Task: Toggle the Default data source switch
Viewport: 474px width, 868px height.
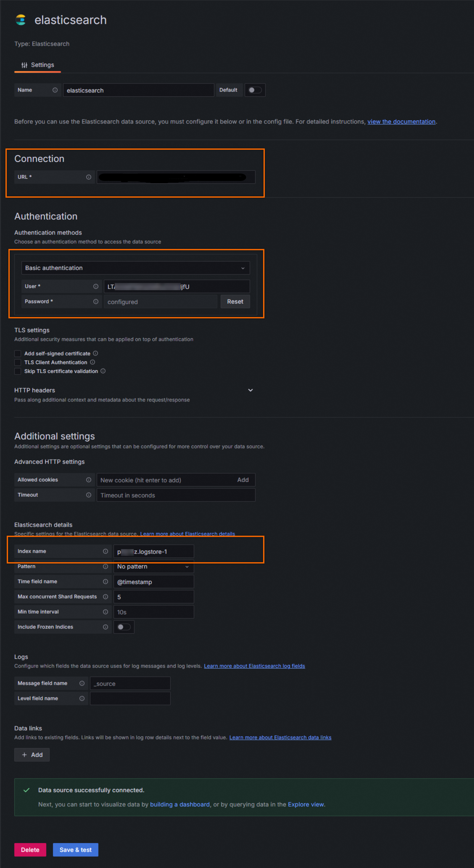Action: click(255, 90)
